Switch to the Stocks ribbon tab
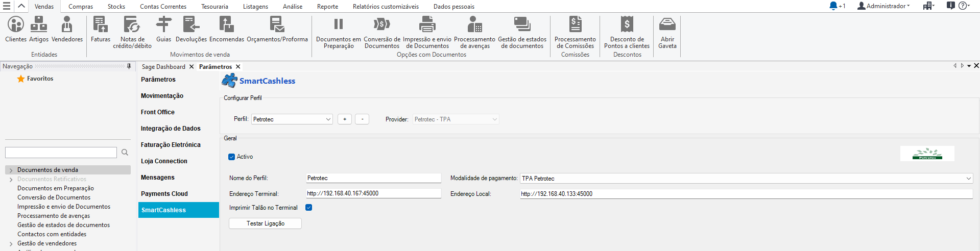 pyautogui.click(x=116, y=7)
